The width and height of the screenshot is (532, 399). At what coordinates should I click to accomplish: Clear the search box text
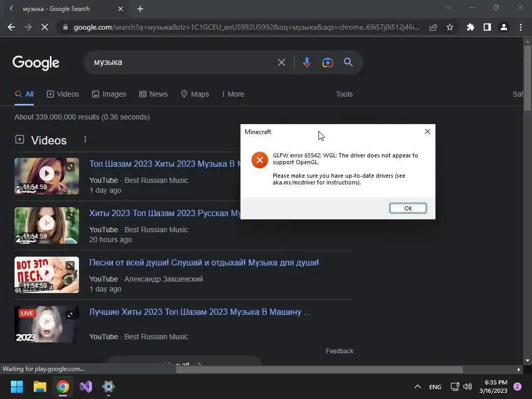(282, 62)
